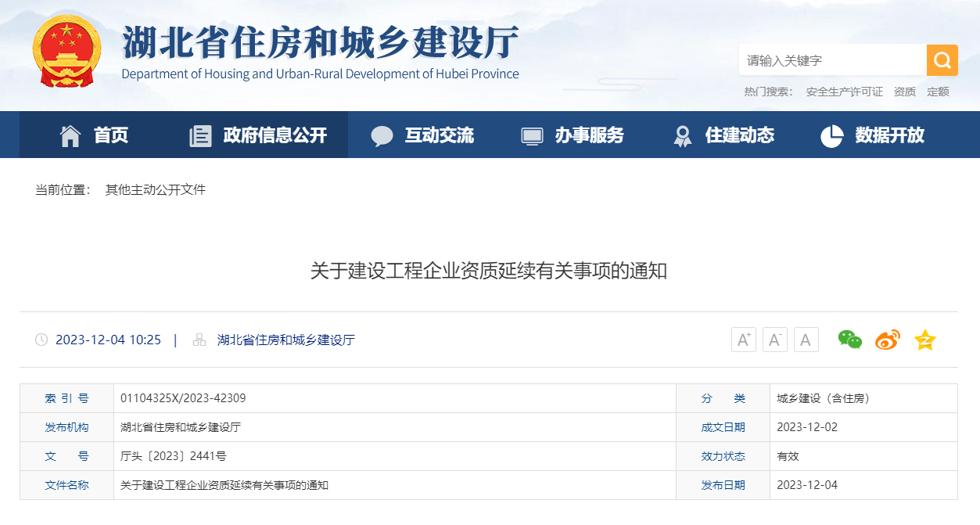
Task: Click the pie chart icon beside 数据开放
Action: click(x=831, y=136)
